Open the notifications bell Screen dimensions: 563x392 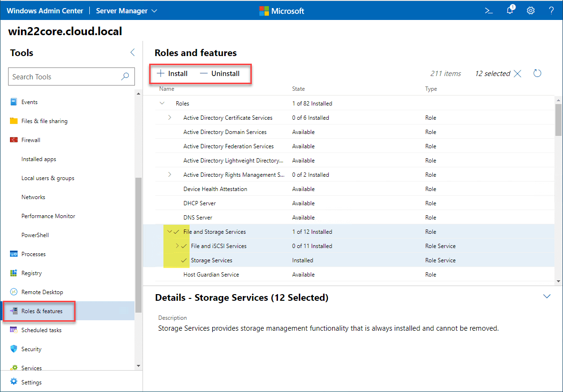[509, 10]
